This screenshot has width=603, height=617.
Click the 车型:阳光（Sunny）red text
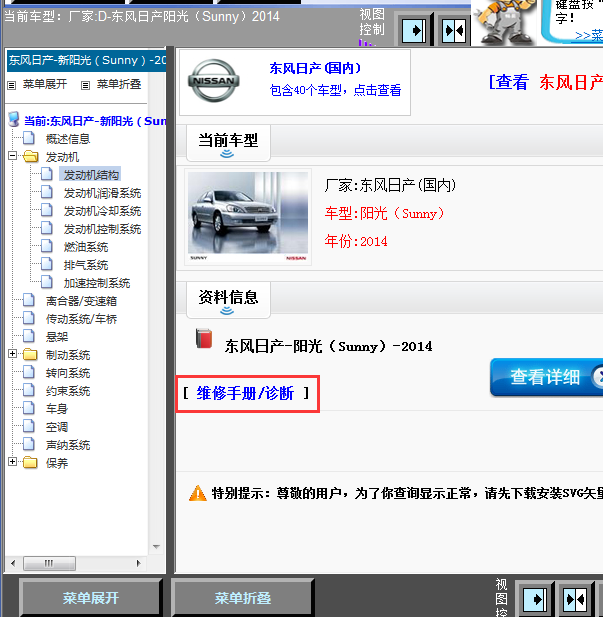click(x=384, y=213)
